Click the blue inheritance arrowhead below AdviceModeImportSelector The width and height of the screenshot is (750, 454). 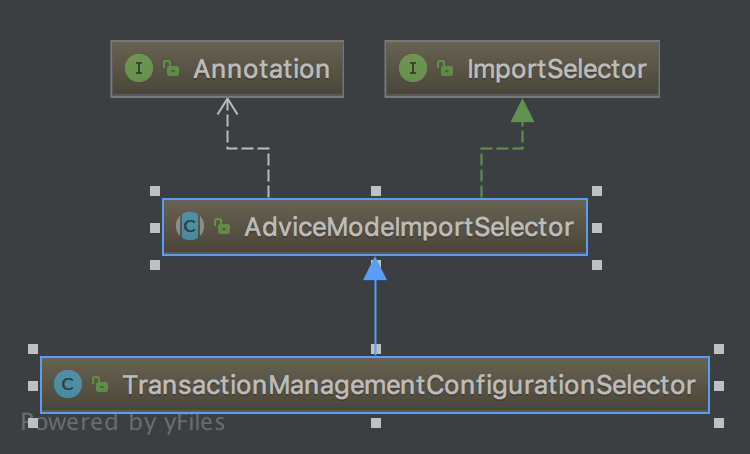coord(375,268)
